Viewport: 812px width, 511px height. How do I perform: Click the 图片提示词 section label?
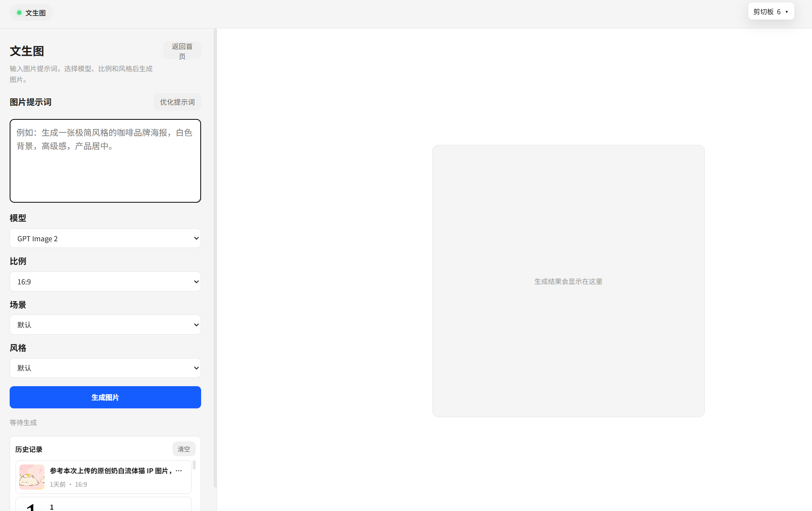(x=31, y=102)
